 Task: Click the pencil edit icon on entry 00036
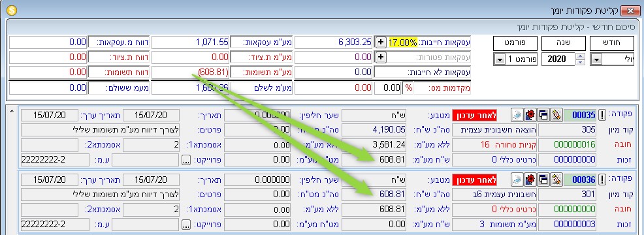click(557, 179)
